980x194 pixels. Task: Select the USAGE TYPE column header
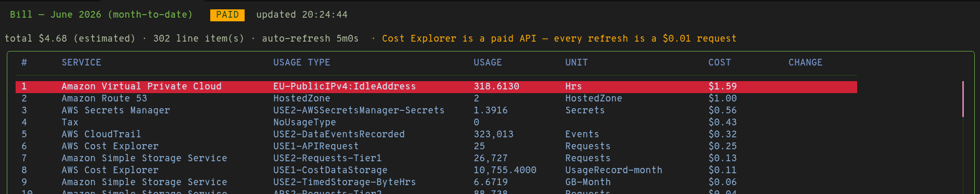(x=302, y=62)
